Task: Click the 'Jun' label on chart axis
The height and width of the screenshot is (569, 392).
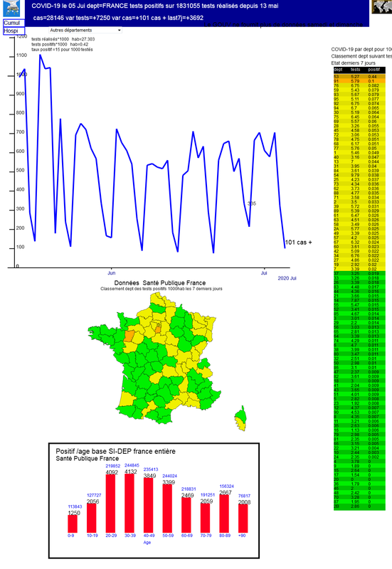Action: (x=112, y=273)
